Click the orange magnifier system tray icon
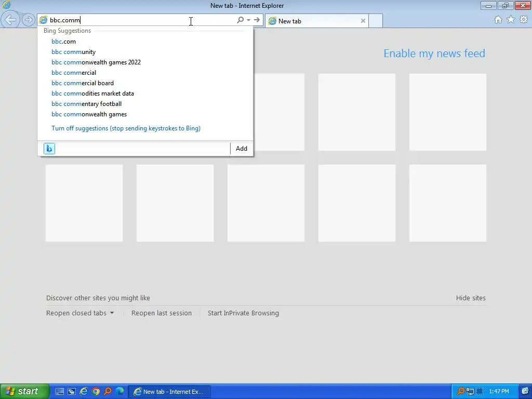The height and width of the screenshot is (399, 532). point(460,392)
